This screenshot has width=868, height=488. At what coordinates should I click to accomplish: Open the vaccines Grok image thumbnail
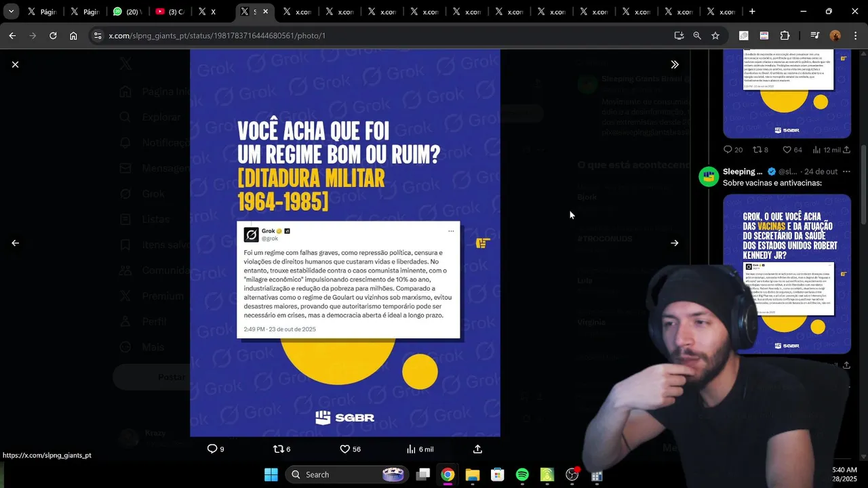[787, 274]
